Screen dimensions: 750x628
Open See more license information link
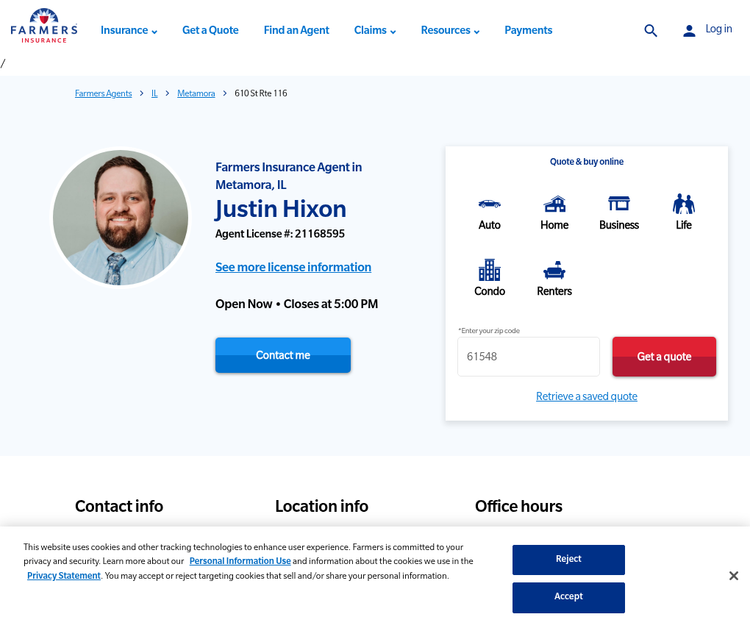point(293,268)
